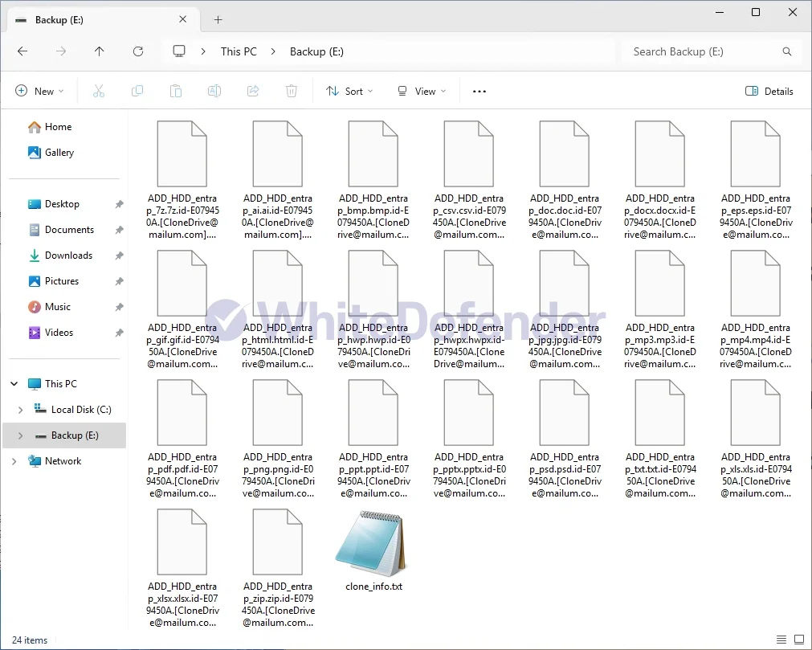Open the See more ellipsis menu
812x650 pixels.
point(479,92)
